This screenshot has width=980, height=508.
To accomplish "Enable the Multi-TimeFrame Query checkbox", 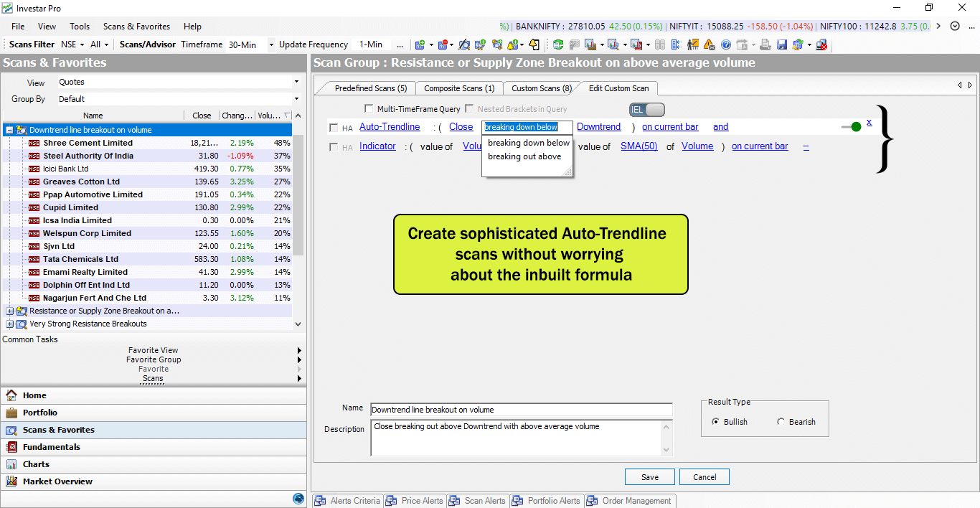I will [369, 109].
